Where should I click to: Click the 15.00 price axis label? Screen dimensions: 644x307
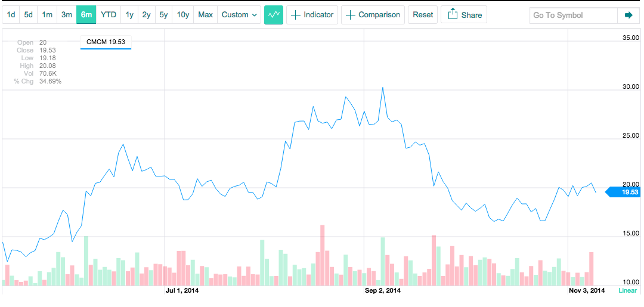coord(631,233)
